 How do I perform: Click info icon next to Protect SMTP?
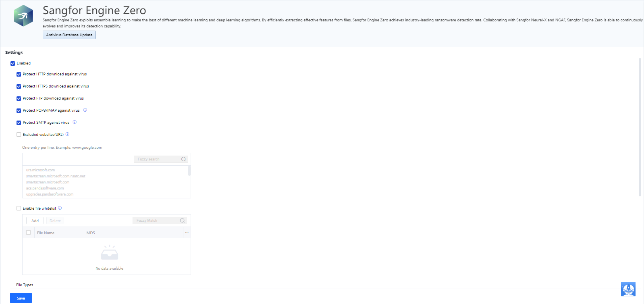75,122
